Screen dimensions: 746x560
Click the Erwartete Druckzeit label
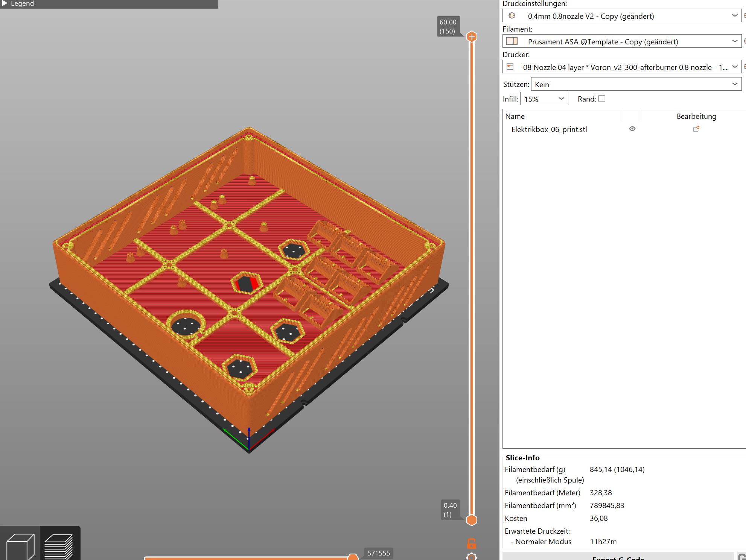pyautogui.click(x=537, y=531)
